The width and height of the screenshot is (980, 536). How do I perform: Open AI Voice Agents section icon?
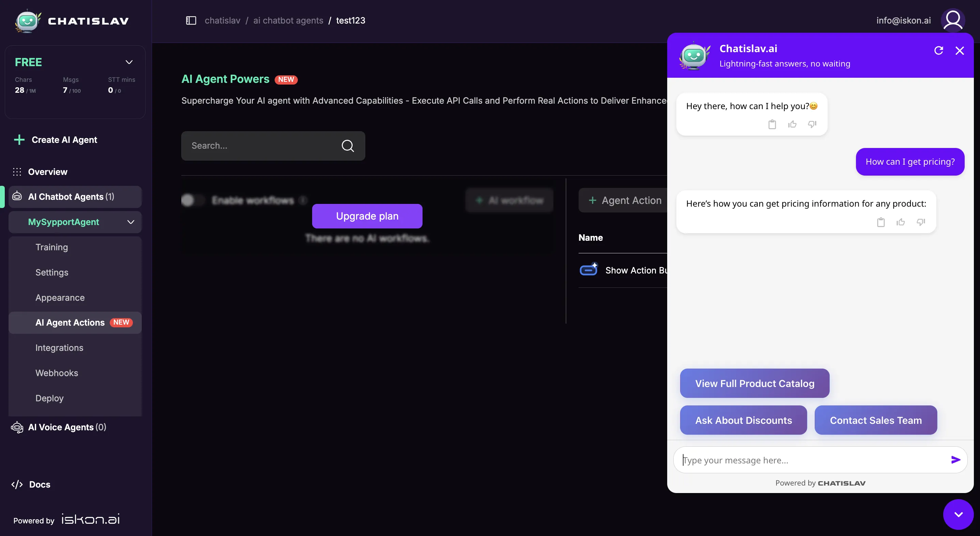coord(17,427)
